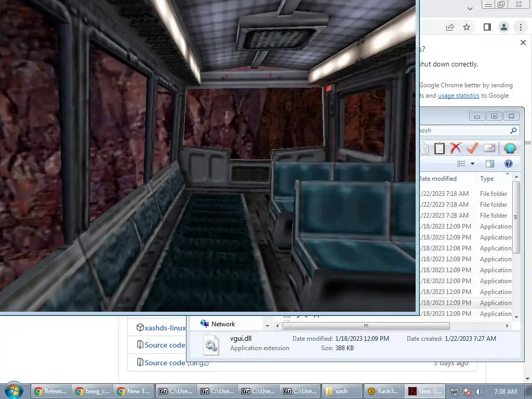The width and height of the screenshot is (532, 399).
Task: Click the Chrome page scroll down arrow
Action: pyautogui.click(x=528, y=379)
